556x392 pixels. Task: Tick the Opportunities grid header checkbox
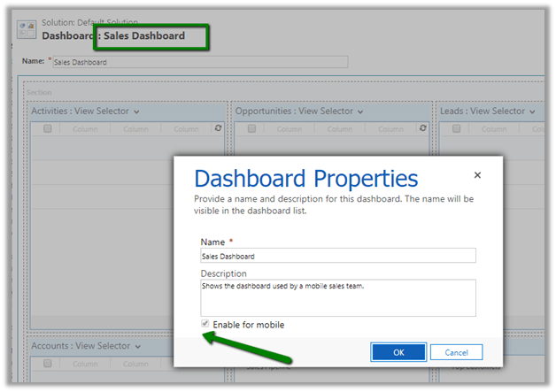[x=251, y=129]
